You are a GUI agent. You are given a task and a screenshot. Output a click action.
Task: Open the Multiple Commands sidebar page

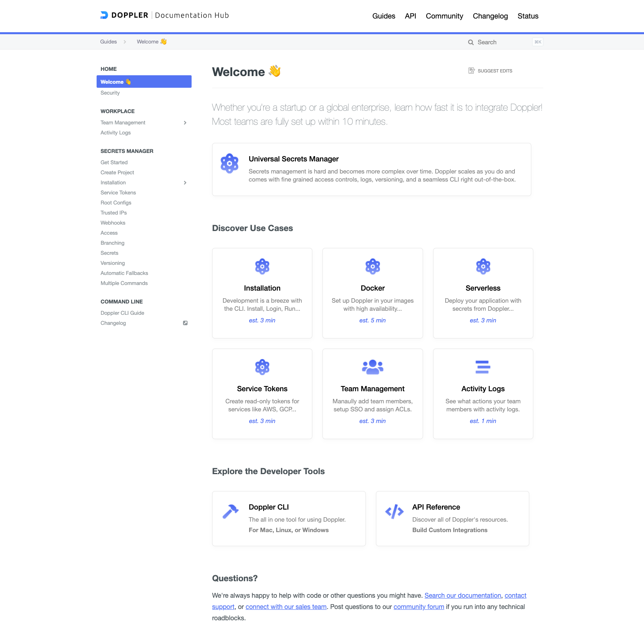124,283
